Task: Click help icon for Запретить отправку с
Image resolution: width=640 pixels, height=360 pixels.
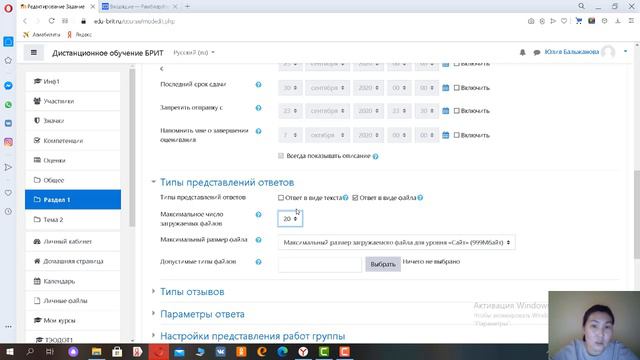Action: click(x=258, y=108)
